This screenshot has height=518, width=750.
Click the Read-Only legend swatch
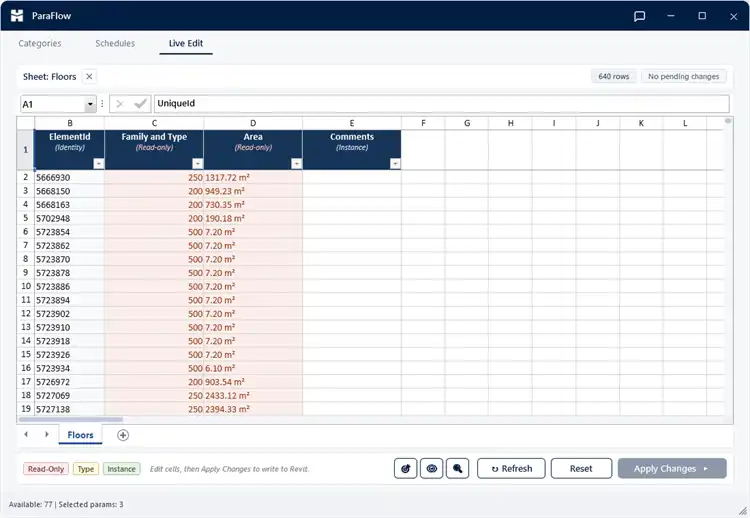[46, 469]
